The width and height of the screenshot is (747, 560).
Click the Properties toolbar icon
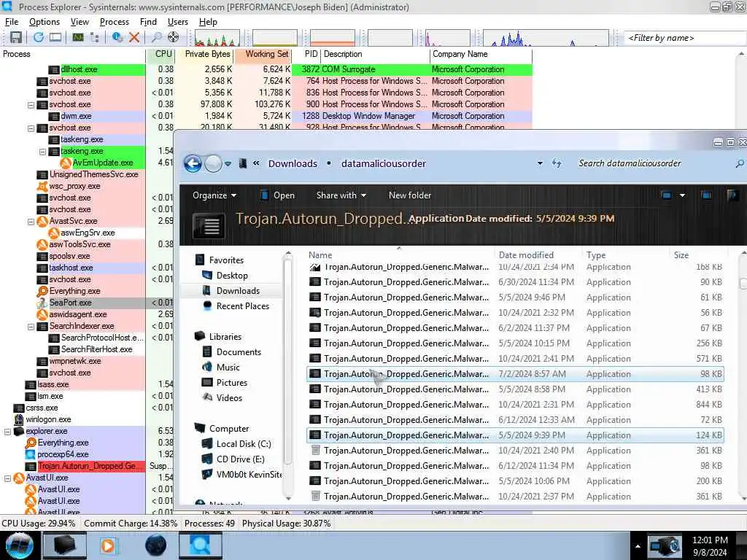click(x=117, y=37)
